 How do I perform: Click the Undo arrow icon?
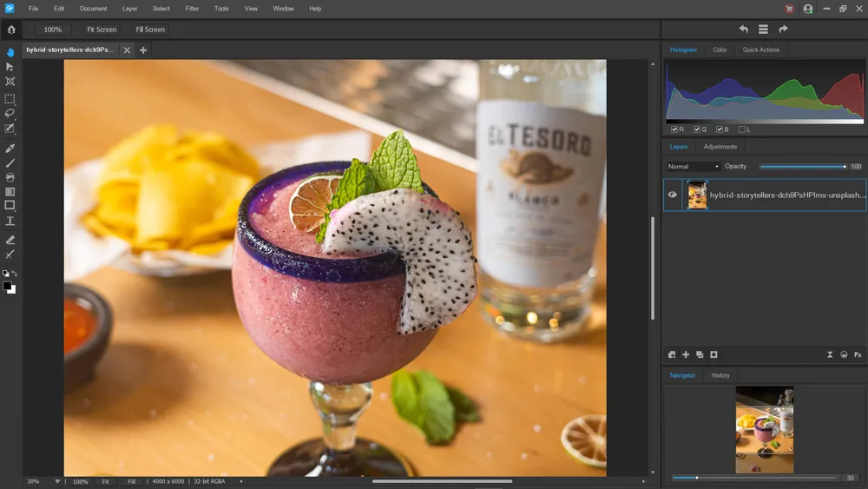click(x=744, y=30)
